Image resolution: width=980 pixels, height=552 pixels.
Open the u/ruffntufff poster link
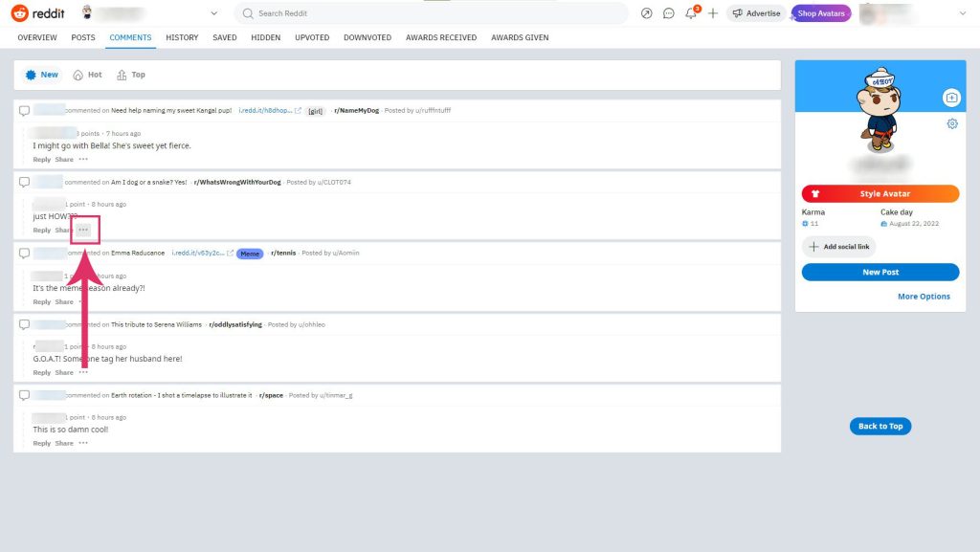(434, 111)
